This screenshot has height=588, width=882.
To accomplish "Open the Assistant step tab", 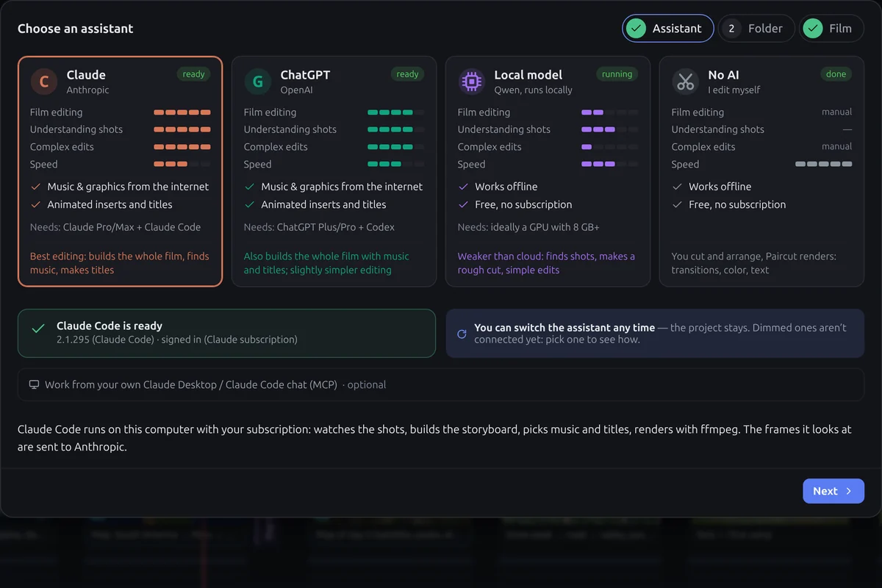I will pyautogui.click(x=667, y=29).
